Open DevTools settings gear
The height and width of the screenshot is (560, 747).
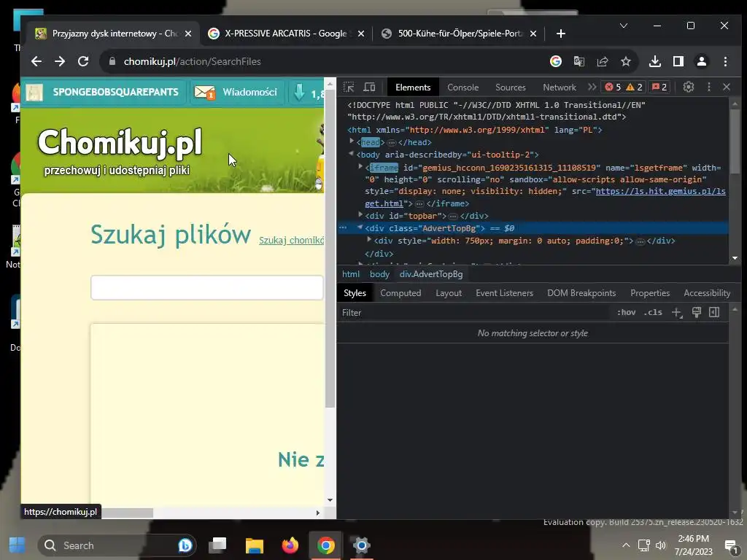tap(689, 87)
